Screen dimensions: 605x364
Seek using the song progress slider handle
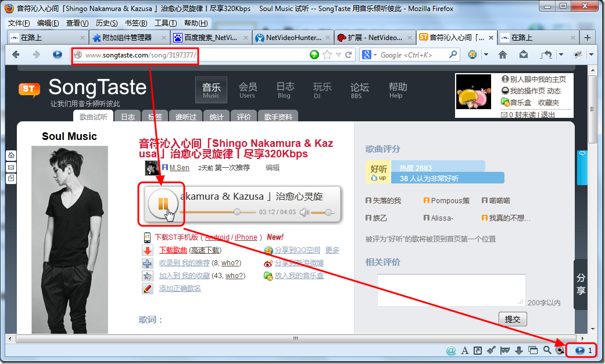(x=237, y=212)
